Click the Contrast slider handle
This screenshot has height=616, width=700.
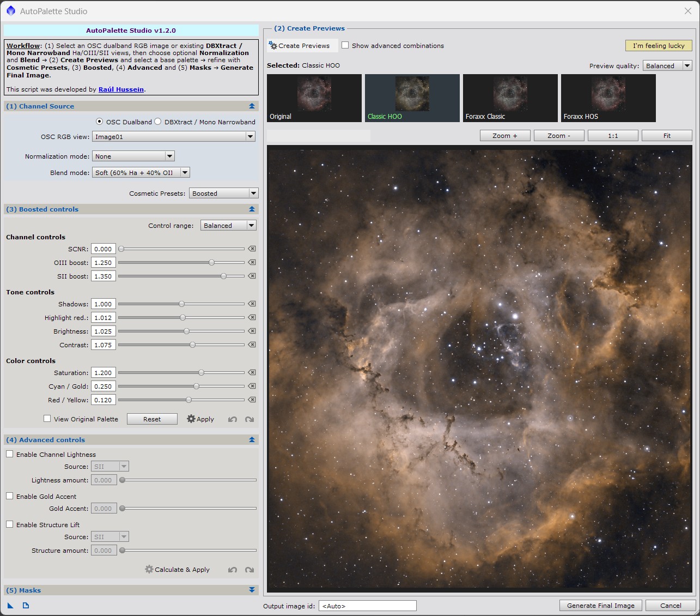click(192, 345)
